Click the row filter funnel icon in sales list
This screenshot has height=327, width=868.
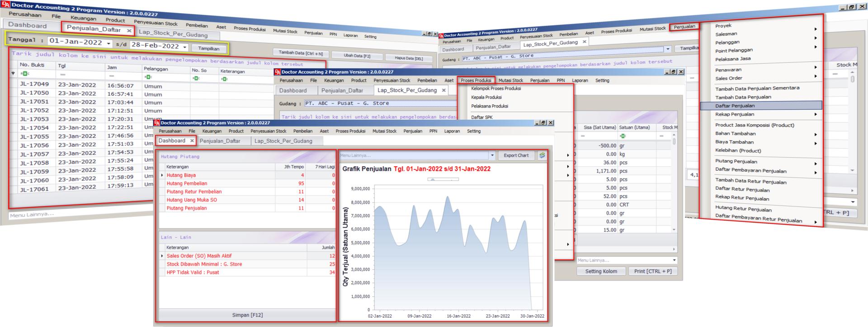[x=13, y=73]
